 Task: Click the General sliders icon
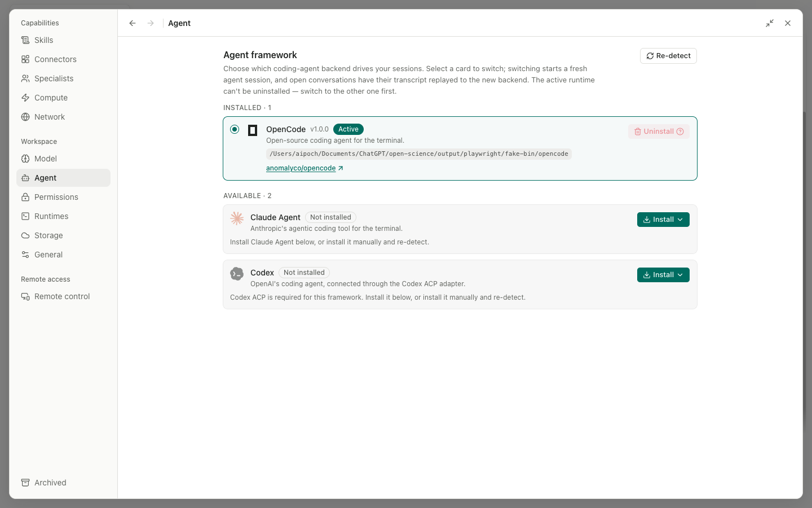click(x=25, y=255)
